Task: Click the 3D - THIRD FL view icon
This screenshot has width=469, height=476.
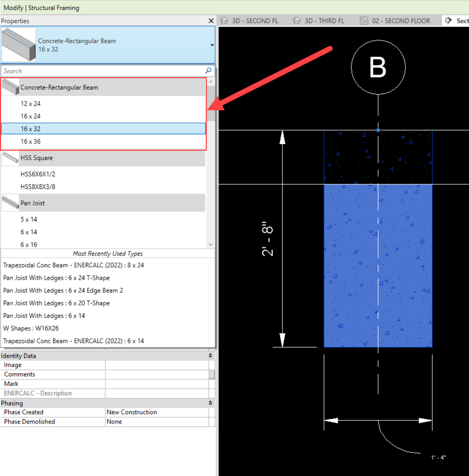Action: coord(297,21)
